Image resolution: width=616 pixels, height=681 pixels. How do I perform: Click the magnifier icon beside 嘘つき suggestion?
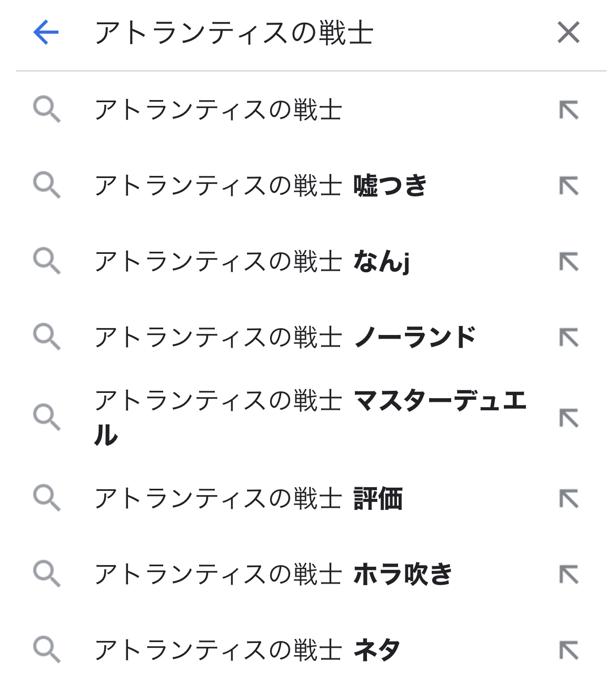tap(47, 186)
